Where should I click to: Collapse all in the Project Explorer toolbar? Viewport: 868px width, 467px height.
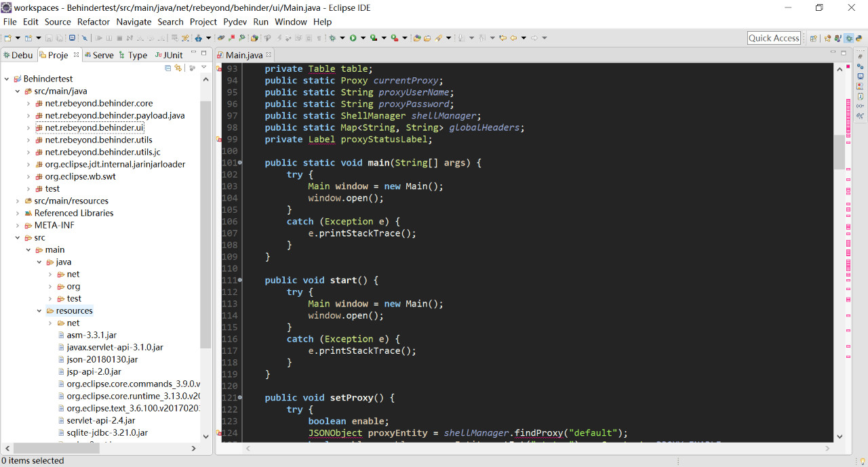[x=168, y=68]
